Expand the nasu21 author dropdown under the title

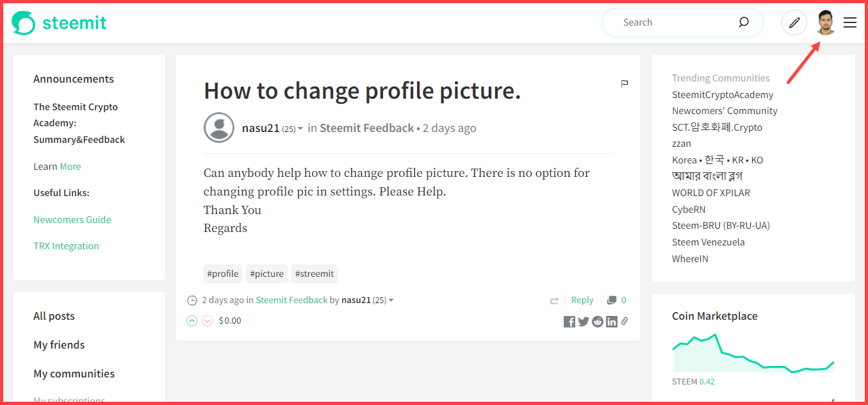[x=300, y=129]
